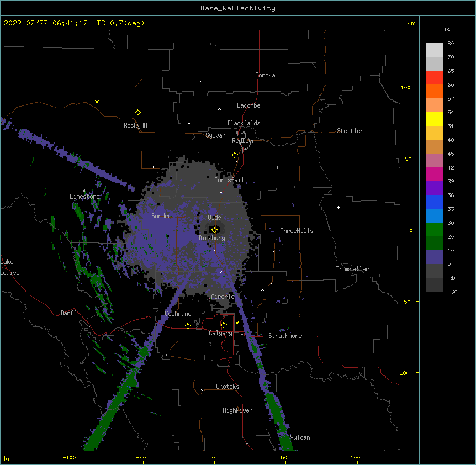This screenshot has height=465, width=476.
Task: Click the Airdrie label
Action: 223,297
